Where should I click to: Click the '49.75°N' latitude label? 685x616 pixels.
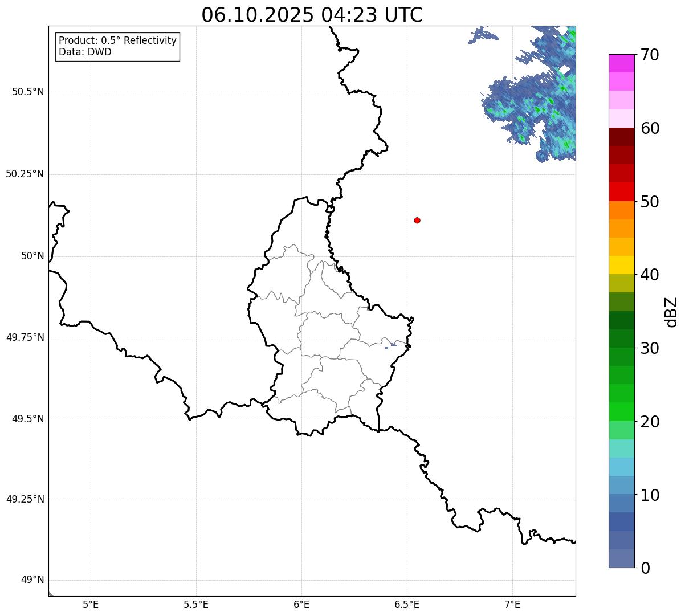coord(25,337)
